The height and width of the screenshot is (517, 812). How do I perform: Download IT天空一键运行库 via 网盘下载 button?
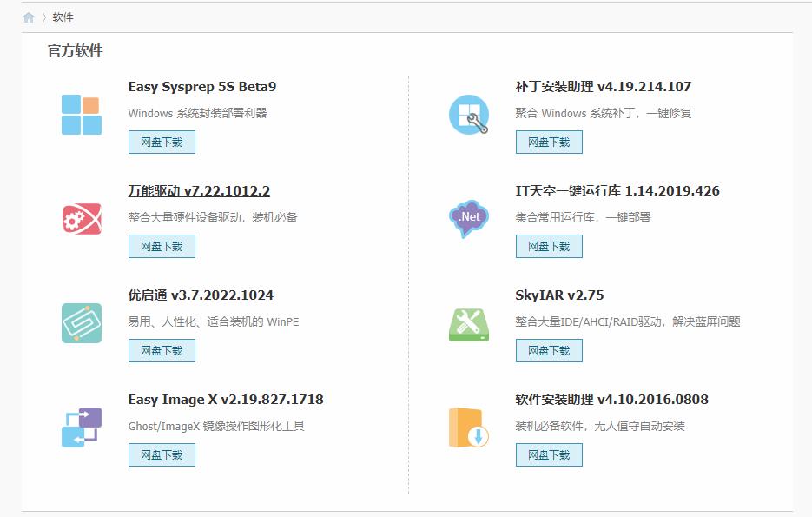[549, 247]
